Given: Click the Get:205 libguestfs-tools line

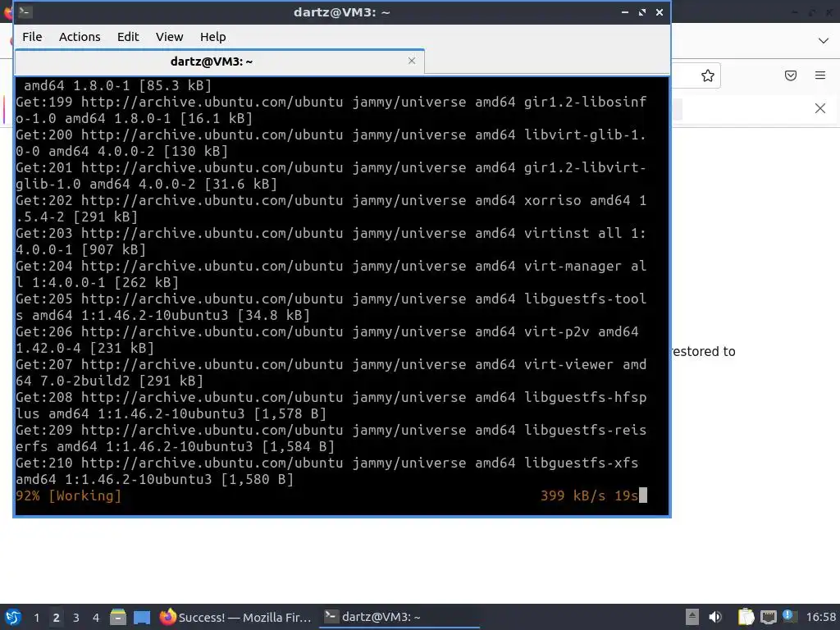Looking at the screenshot, I should point(331,307).
